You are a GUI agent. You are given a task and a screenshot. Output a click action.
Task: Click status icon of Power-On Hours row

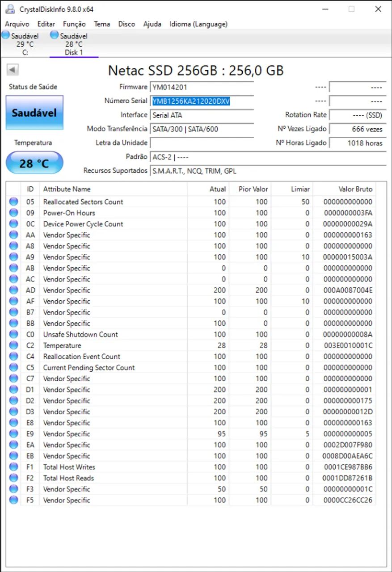[x=14, y=213]
